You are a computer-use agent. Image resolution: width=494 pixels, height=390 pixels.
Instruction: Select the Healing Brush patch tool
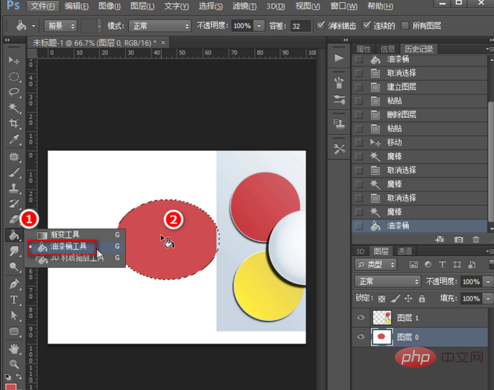point(14,156)
